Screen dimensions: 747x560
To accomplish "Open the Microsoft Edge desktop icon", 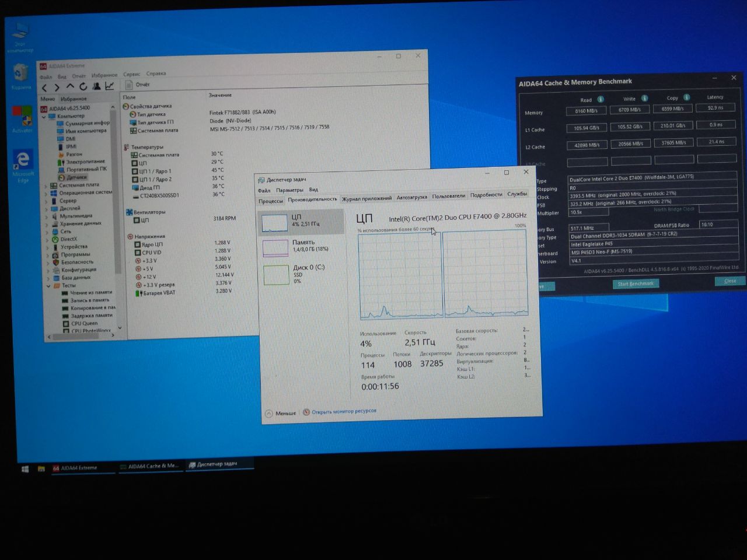I will 22,166.
